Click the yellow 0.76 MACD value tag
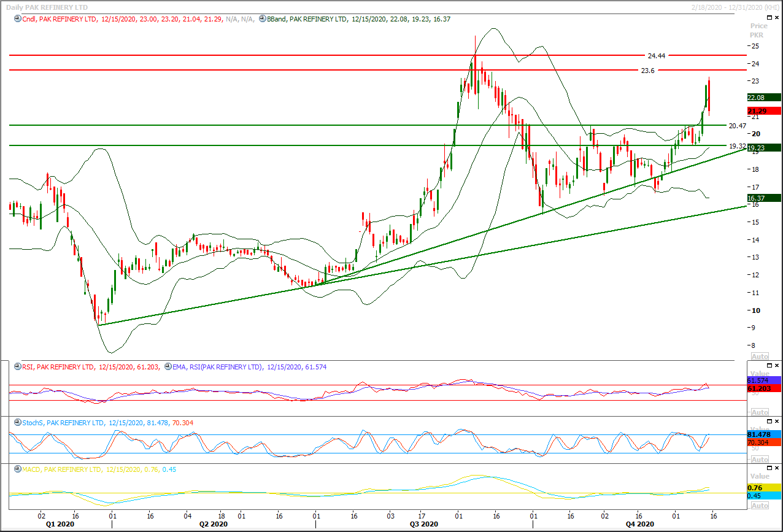Image resolution: width=783 pixels, height=532 pixels. point(763,488)
